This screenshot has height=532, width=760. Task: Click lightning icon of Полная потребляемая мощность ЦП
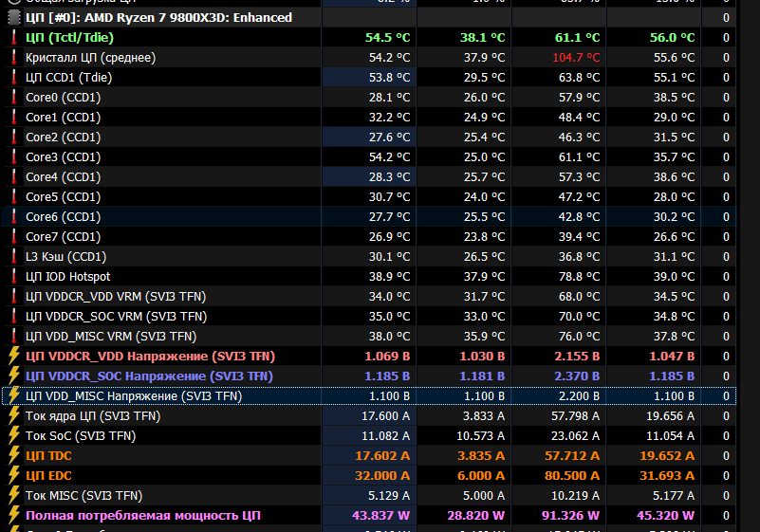[x=14, y=515]
